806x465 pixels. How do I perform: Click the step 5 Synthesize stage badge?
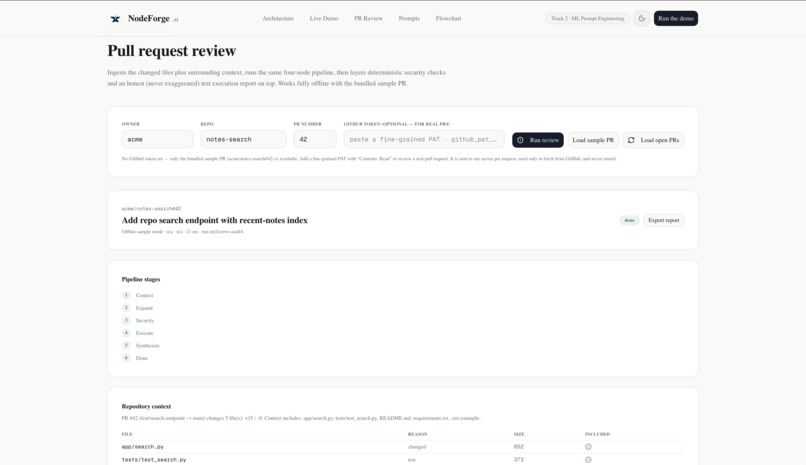point(126,345)
